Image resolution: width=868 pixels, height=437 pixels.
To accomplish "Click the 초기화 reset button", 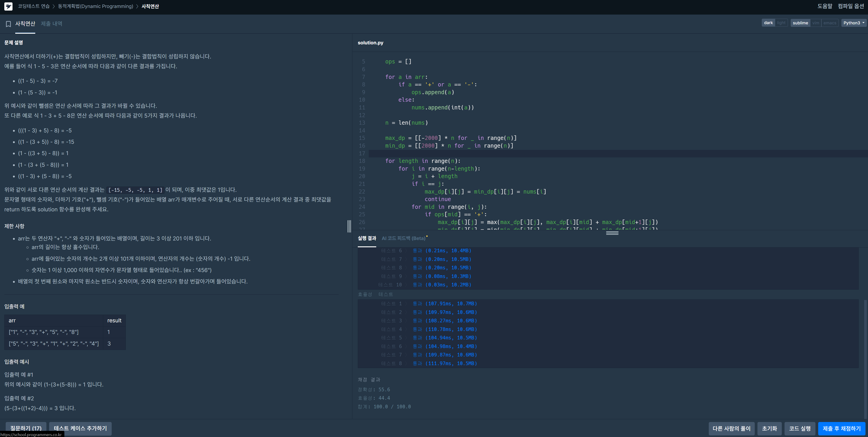I will pos(769,429).
